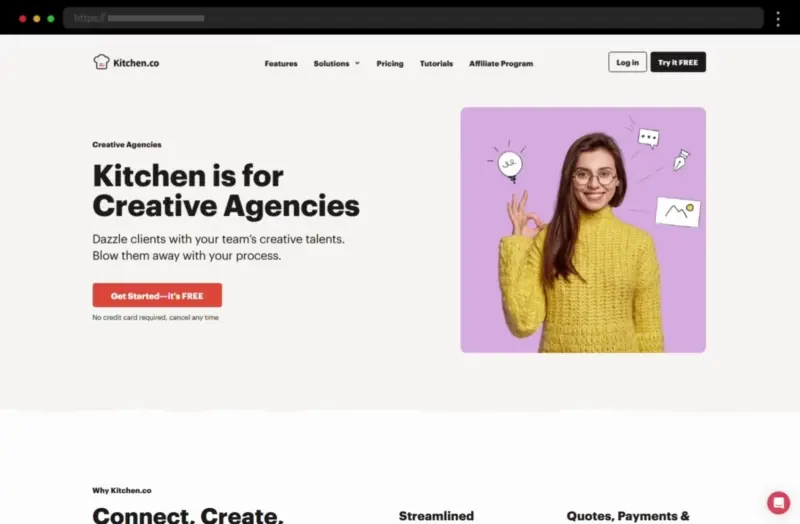Click the pen nib doodle icon
Screen dimensions: 800x524
[681, 160]
